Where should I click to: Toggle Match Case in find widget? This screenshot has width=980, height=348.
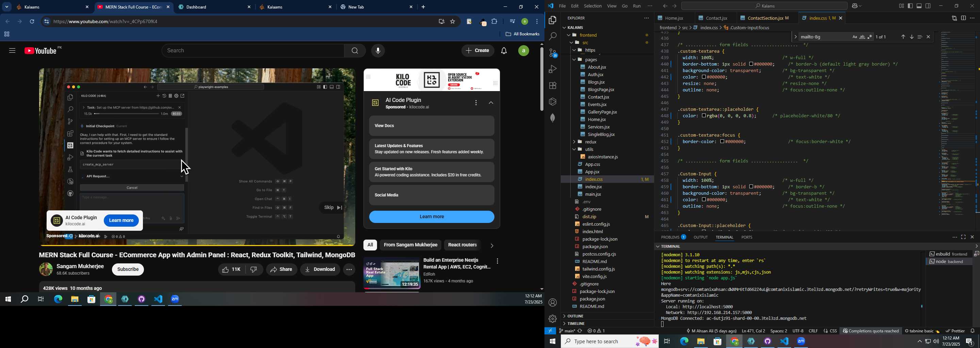point(854,37)
